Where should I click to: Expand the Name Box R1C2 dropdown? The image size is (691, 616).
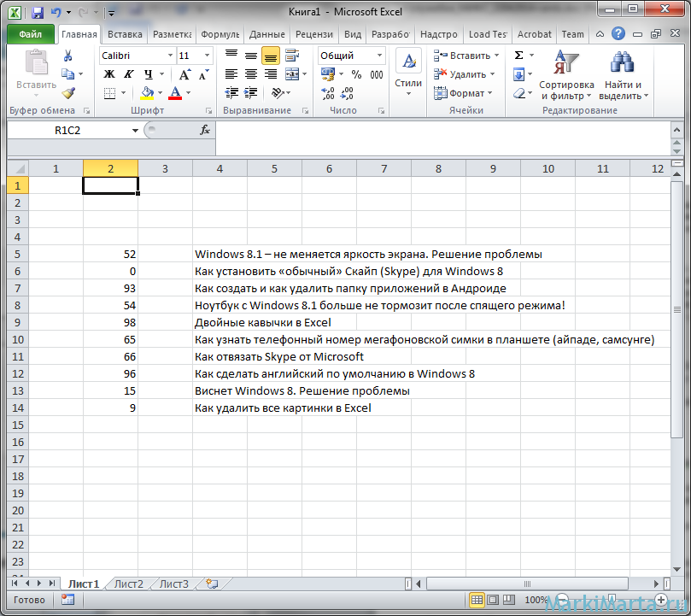click(x=135, y=130)
